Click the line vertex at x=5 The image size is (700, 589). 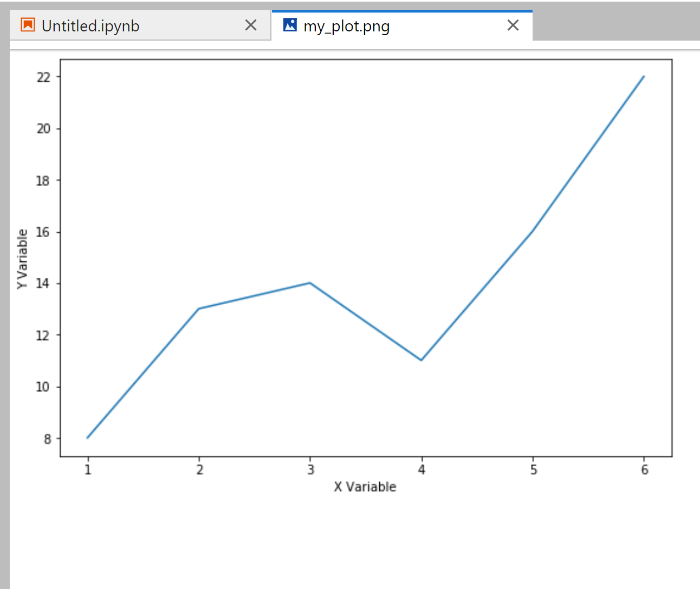click(533, 231)
